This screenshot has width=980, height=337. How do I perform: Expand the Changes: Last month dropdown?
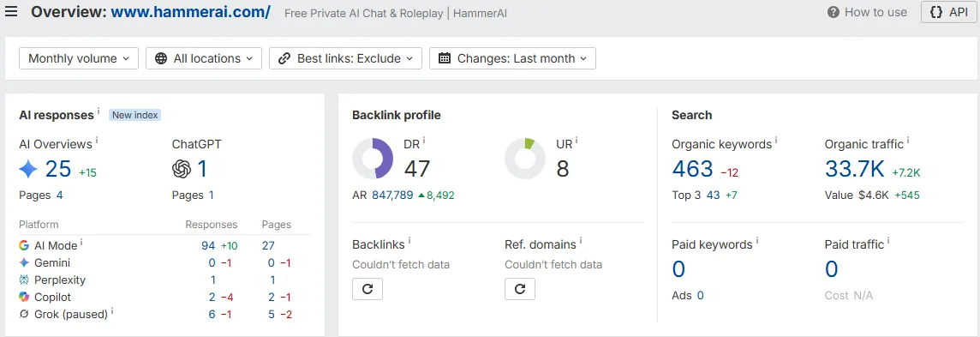tap(512, 58)
